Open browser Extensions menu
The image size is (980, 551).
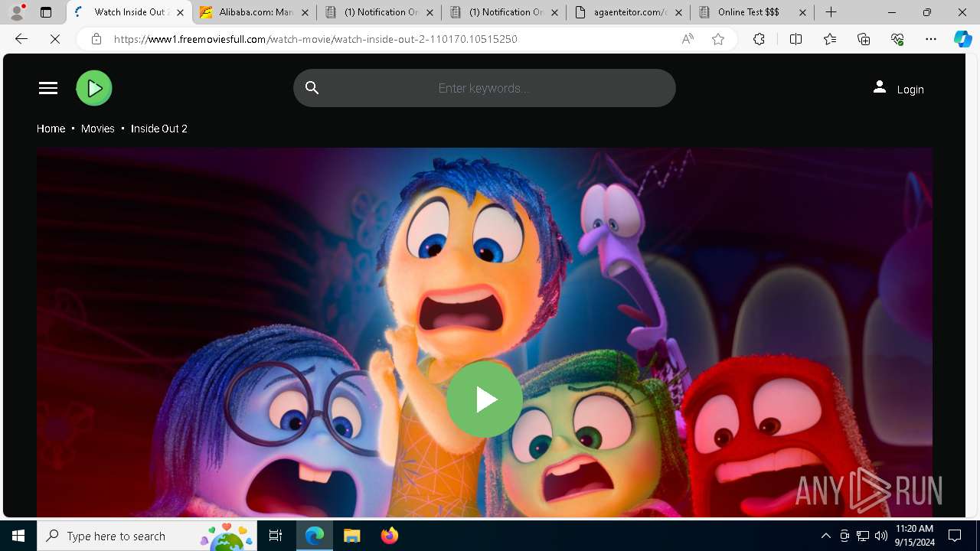pos(759,39)
